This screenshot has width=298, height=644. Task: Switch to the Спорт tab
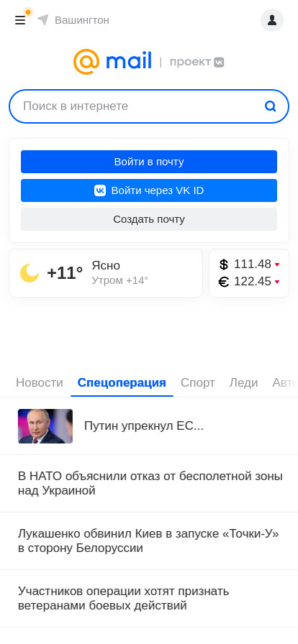(x=197, y=383)
